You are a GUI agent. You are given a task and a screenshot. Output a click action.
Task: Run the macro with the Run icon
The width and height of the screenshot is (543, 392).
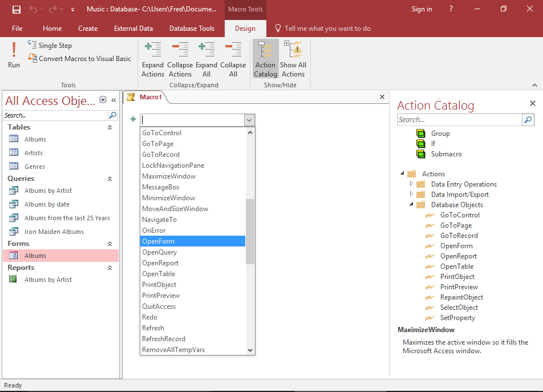pos(14,55)
